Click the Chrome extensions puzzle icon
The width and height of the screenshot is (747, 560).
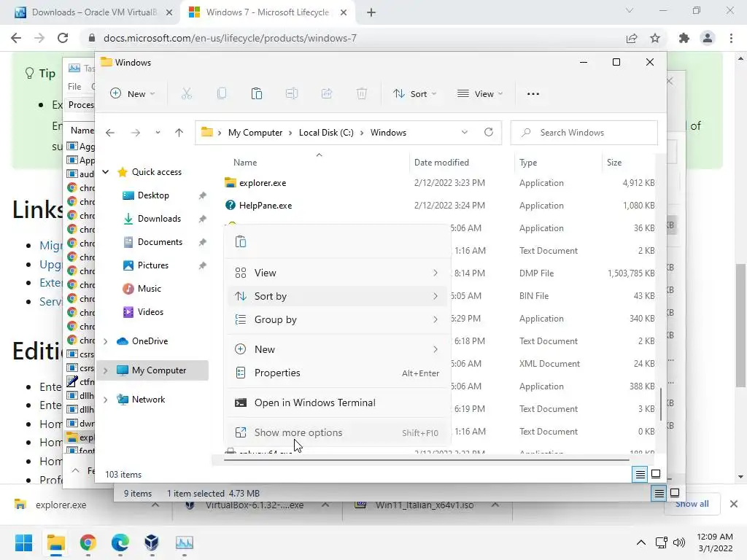(684, 38)
